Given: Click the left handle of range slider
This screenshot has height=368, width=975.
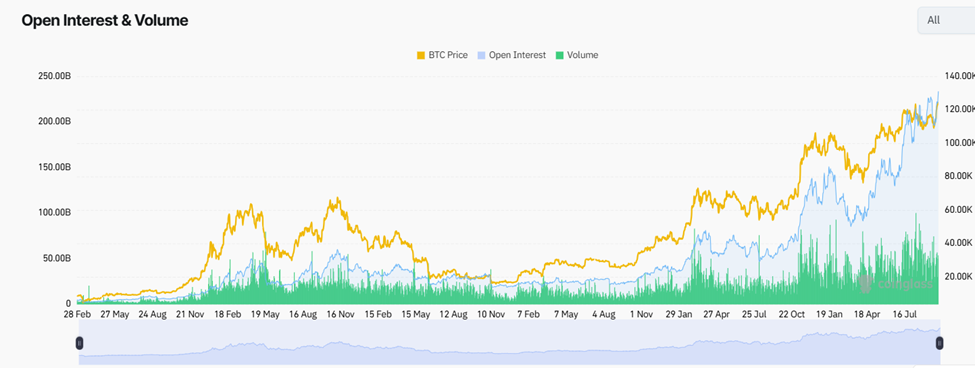Looking at the screenshot, I should (80, 343).
